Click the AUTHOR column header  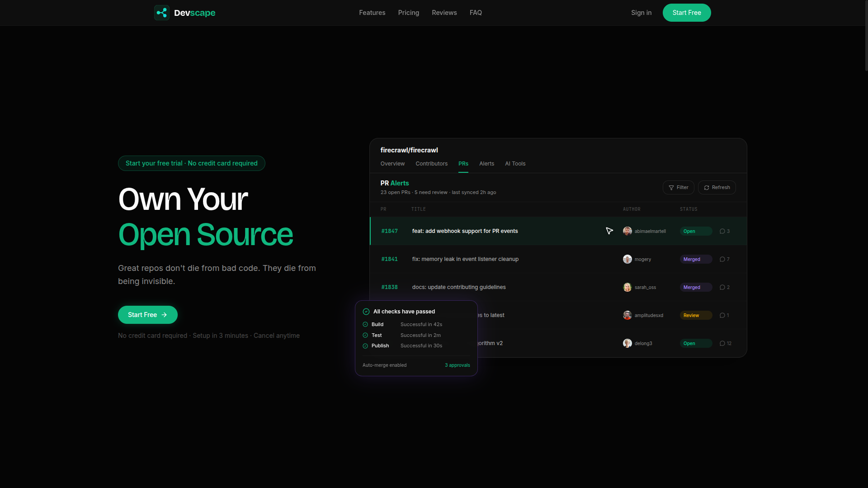click(632, 209)
